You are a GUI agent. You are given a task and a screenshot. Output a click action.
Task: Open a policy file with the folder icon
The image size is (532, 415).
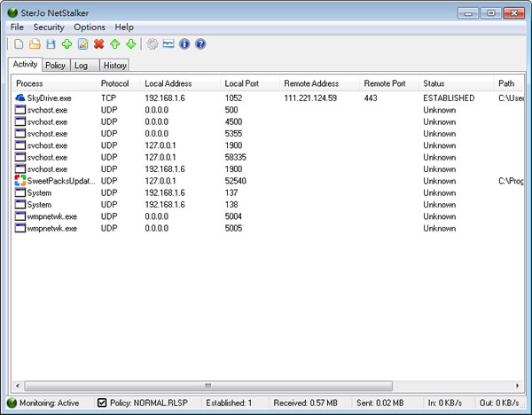(35, 43)
